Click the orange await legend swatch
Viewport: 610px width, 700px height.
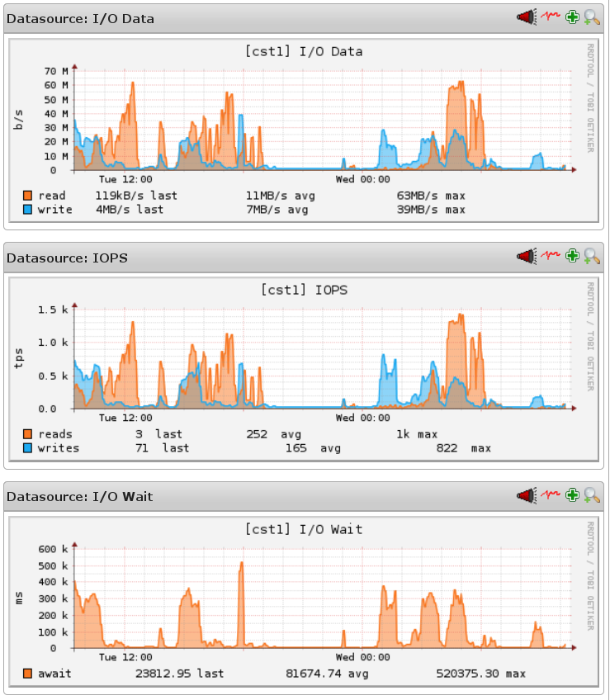click(x=28, y=674)
